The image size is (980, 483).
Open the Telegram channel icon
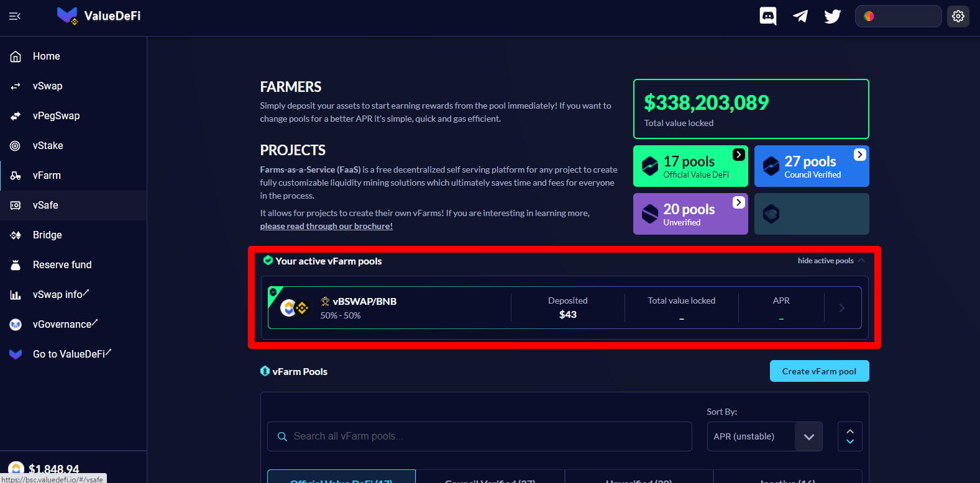[800, 16]
